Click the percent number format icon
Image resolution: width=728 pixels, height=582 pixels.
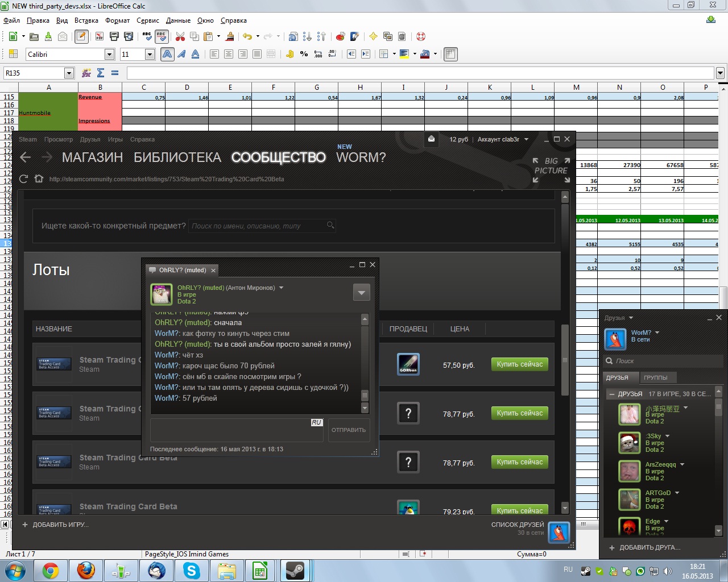(x=304, y=54)
